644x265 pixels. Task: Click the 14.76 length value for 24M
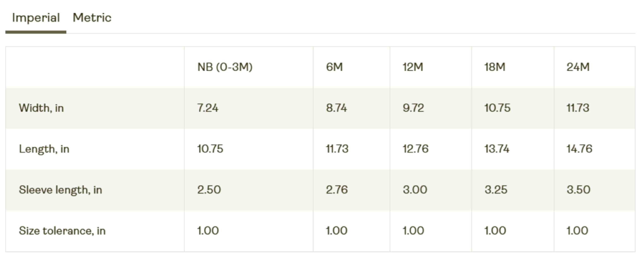click(x=579, y=149)
